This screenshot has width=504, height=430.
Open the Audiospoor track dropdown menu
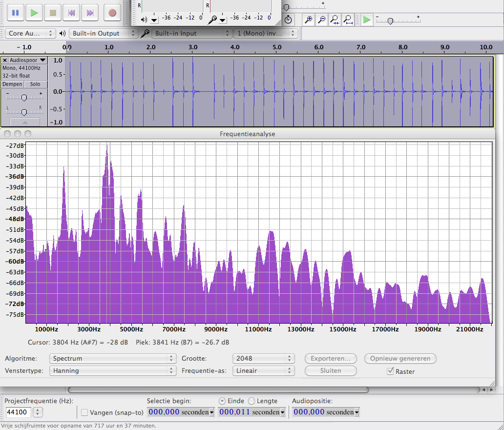(27, 60)
